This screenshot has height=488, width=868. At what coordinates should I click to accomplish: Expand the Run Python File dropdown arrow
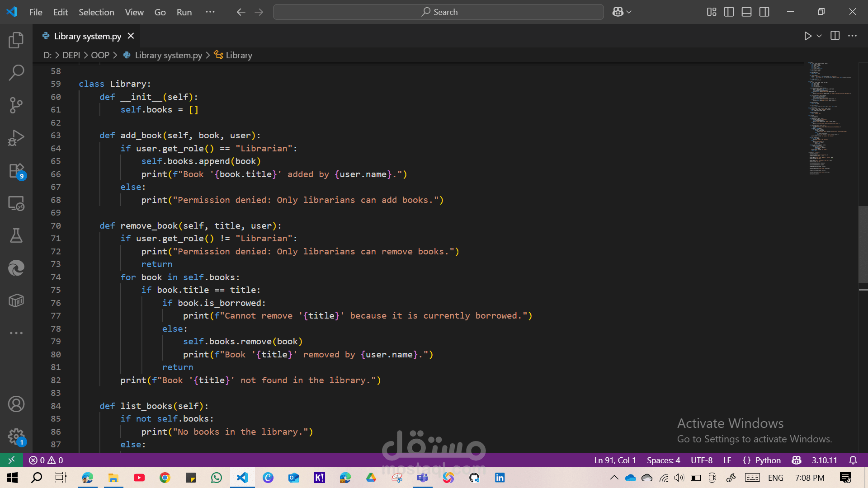coord(819,36)
